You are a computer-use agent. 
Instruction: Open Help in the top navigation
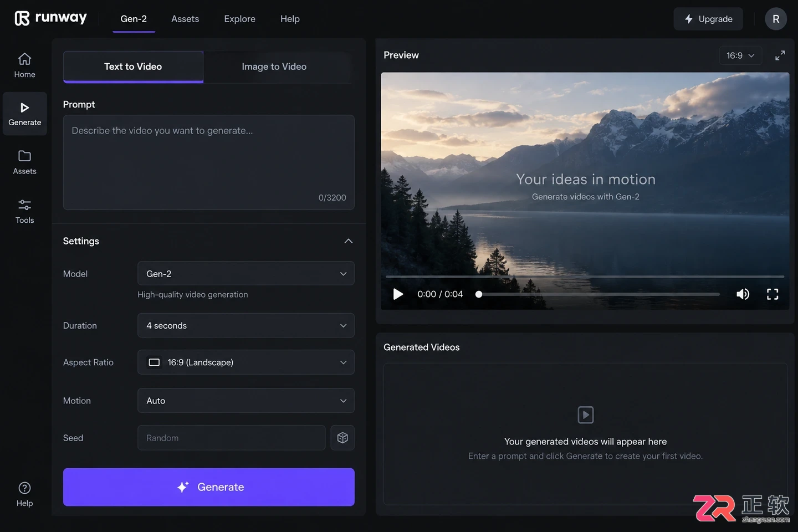tap(290, 19)
